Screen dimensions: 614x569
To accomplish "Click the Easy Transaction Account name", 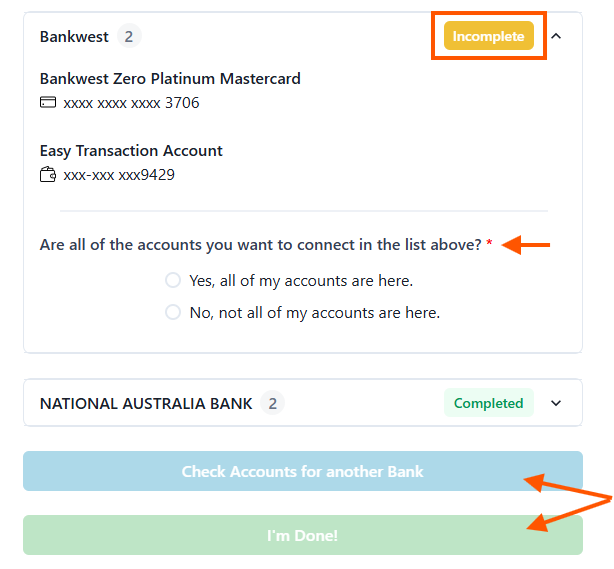I will pos(131,151).
